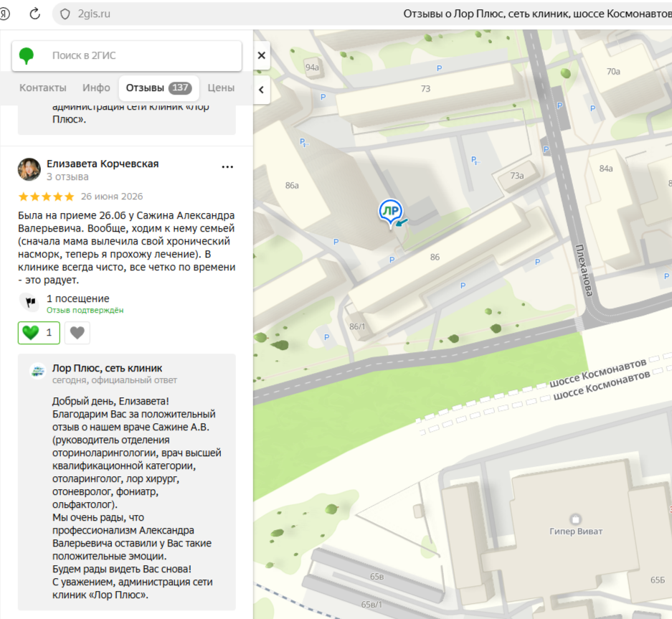
Task: Go to the Цены tab
Action: tap(221, 88)
